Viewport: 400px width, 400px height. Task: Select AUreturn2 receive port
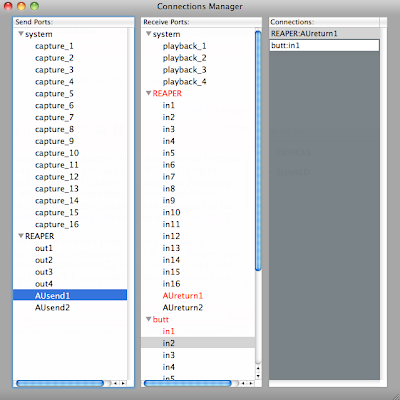tap(183, 308)
